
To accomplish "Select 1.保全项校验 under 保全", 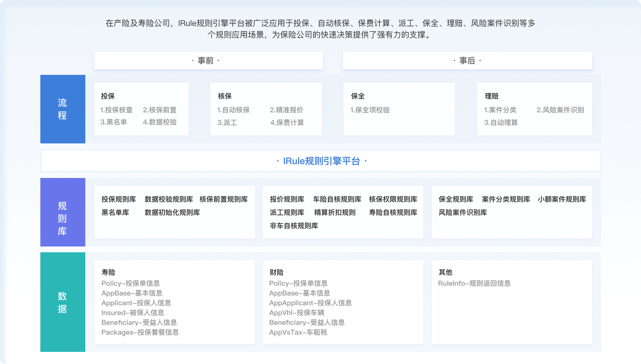I will point(370,110).
